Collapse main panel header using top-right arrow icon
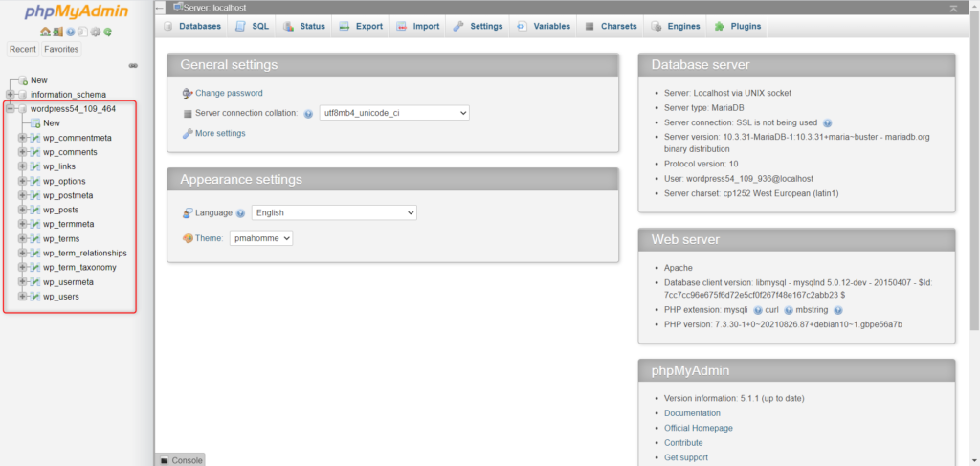Viewport: 980px width, 466px height. [953, 8]
